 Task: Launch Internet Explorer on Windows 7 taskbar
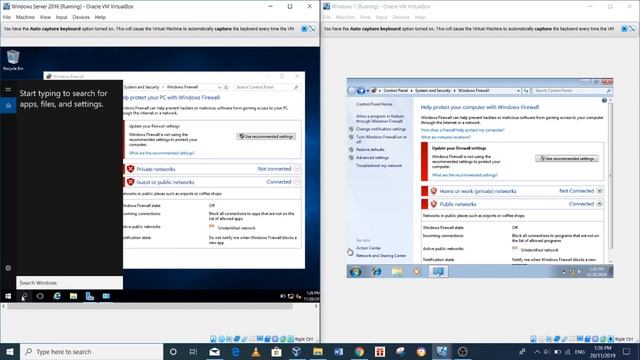coord(376,271)
